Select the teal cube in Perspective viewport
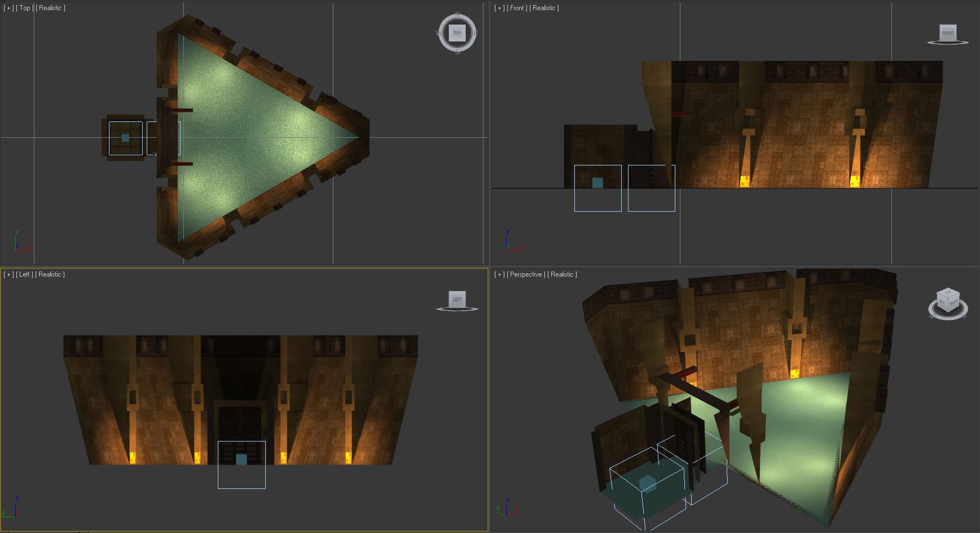This screenshot has height=533, width=980. click(648, 484)
